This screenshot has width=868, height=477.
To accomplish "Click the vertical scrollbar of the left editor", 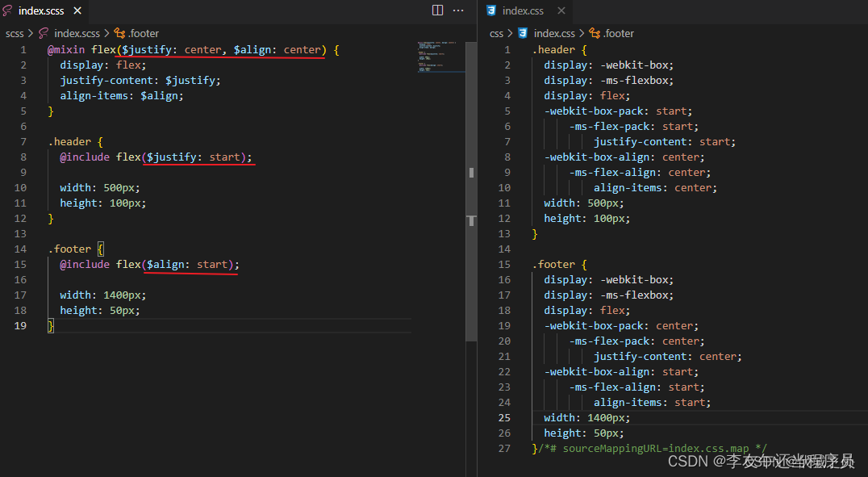I will (470, 194).
